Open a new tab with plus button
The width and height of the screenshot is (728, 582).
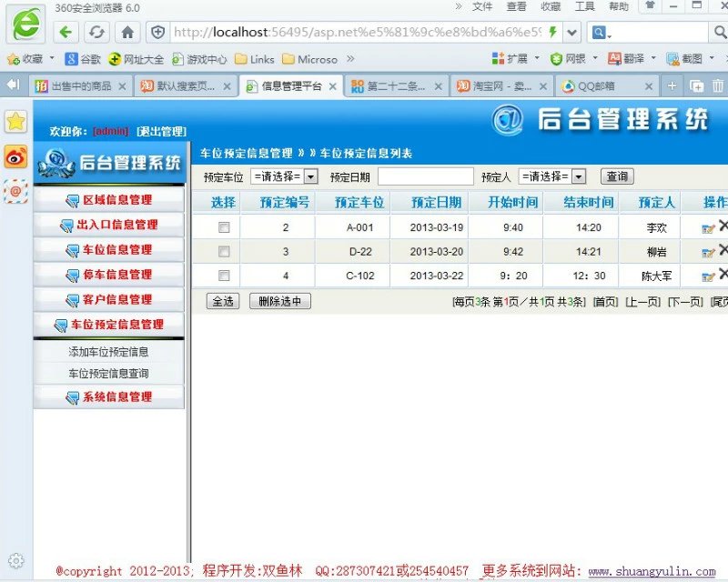pyautogui.click(x=672, y=85)
